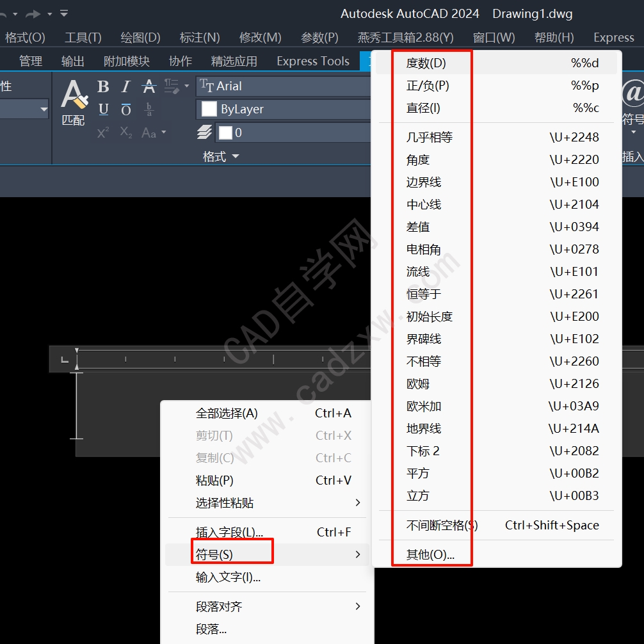Screen dimensions: 644x644
Task: Choose 粘贴(P) in context menu
Action: (267, 481)
